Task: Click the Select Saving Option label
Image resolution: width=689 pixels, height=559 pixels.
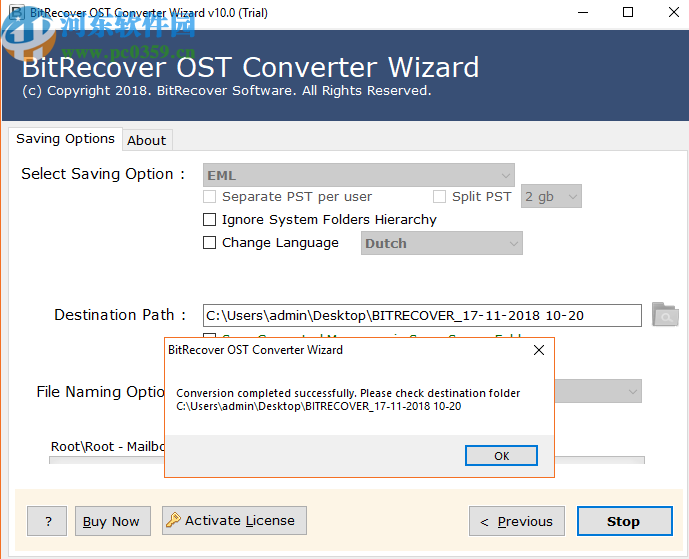Action: [103, 174]
